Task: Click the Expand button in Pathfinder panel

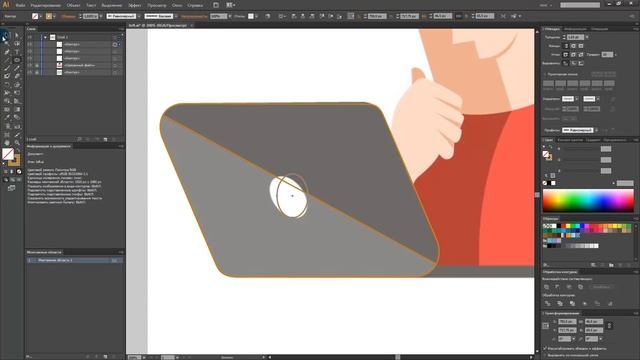Action: pyautogui.click(x=601, y=287)
